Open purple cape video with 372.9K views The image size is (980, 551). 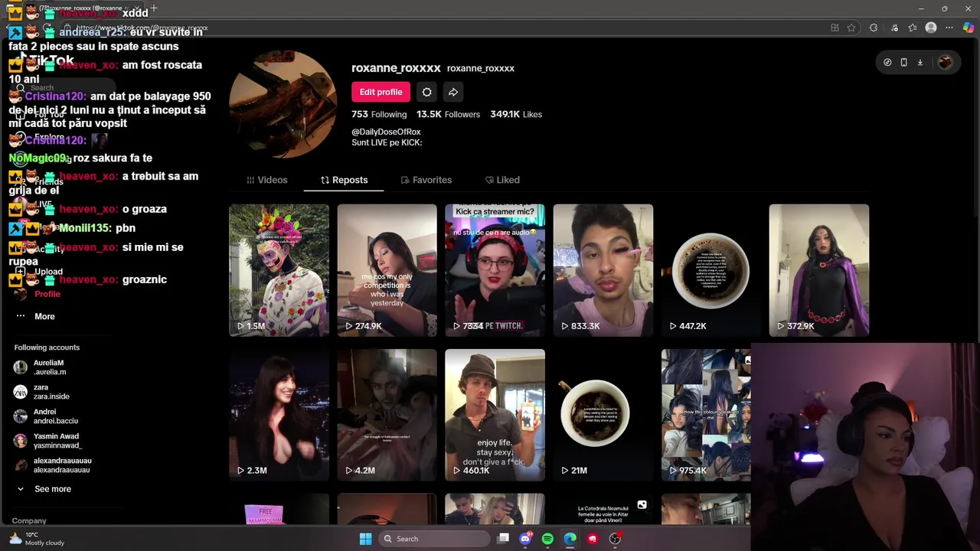tap(819, 270)
